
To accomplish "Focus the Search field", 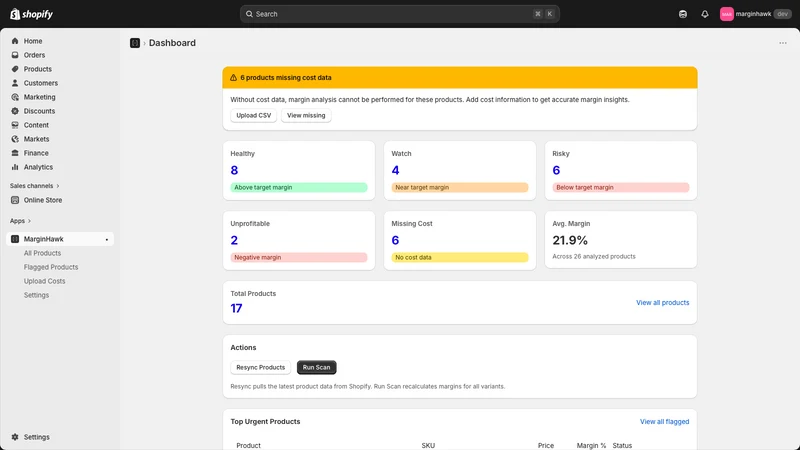I will [399, 14].
